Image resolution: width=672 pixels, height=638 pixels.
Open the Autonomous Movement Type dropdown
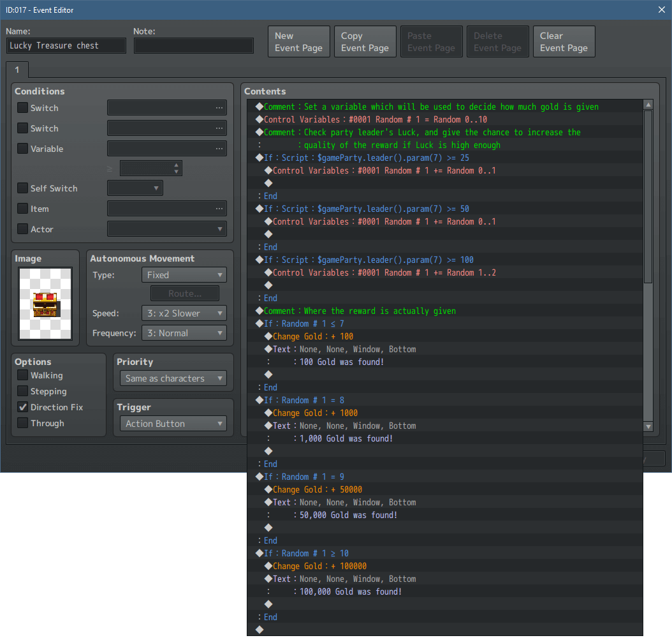tap(184, 274)
